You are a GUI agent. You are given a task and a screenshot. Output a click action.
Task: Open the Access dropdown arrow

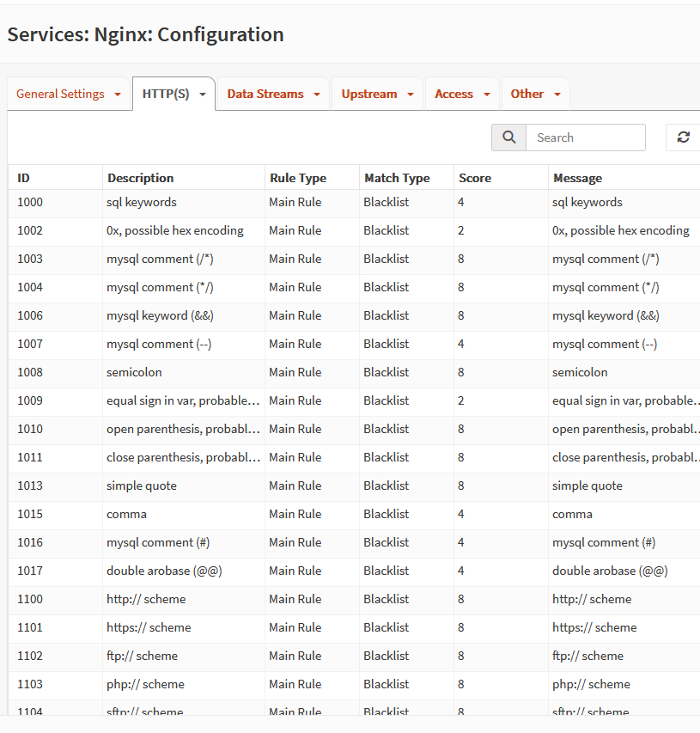click(487, 94)
